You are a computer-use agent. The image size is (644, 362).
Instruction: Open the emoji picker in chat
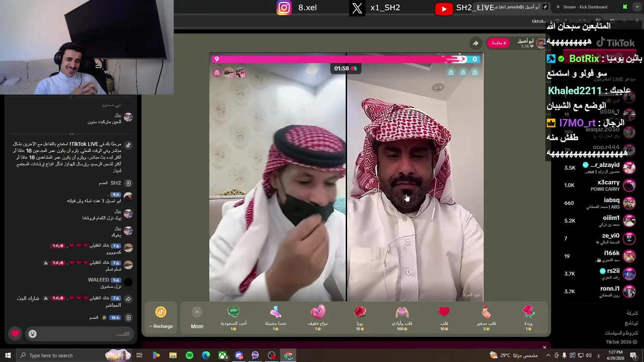click(x=32, y=334)
